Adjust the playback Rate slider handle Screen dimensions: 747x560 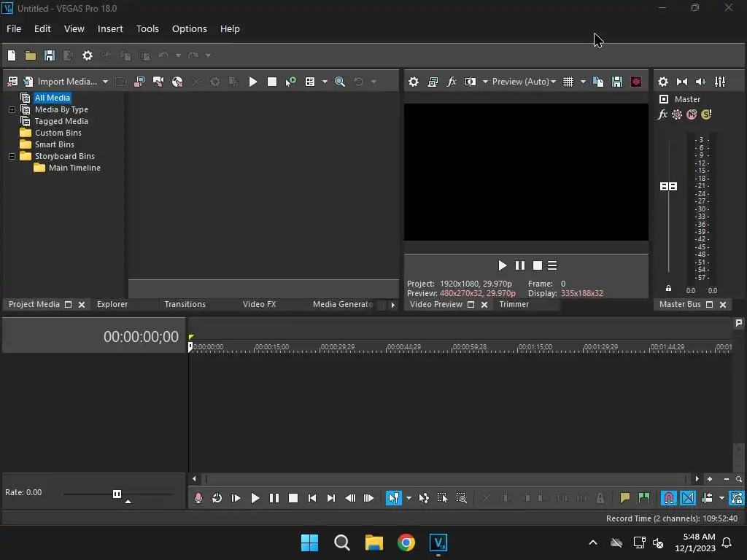point(117,494)
